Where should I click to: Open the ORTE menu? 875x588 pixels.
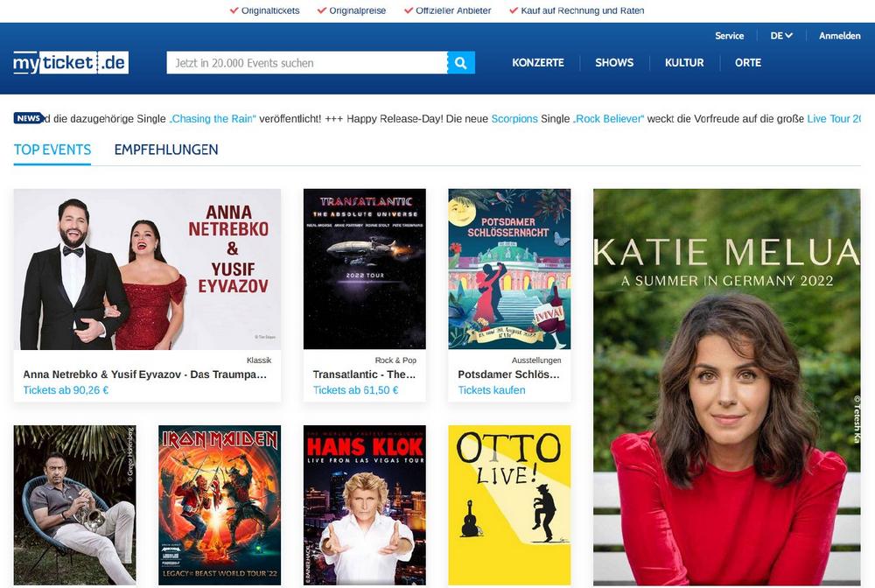(748, 63)
